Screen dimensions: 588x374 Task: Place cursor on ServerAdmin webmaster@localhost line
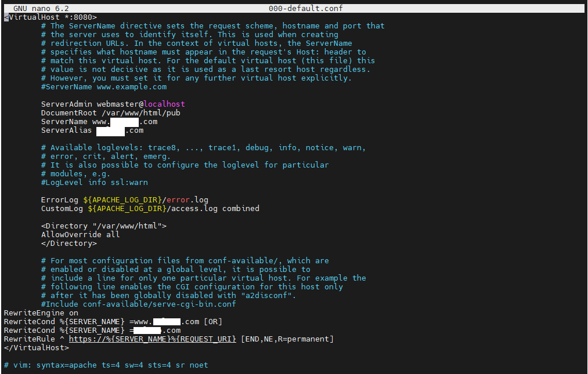tap(113, 104)
